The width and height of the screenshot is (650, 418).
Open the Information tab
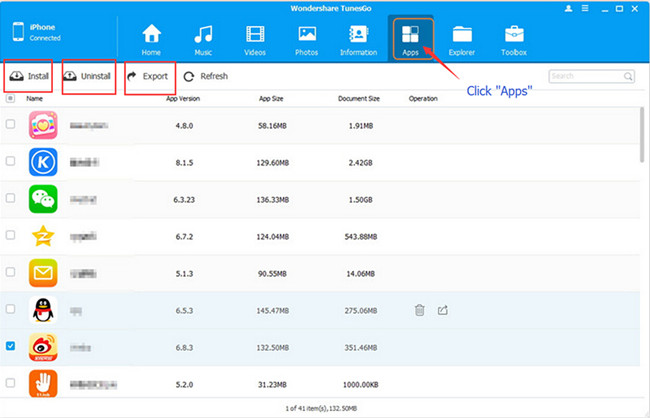359,40
